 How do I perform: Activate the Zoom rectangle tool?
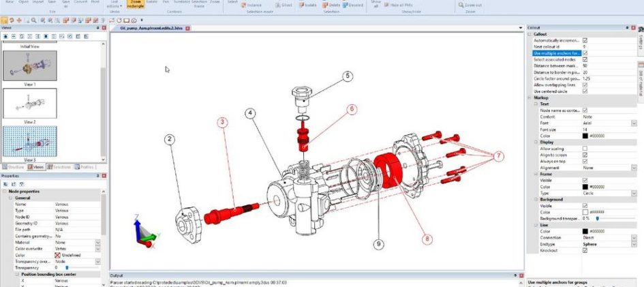136,4
